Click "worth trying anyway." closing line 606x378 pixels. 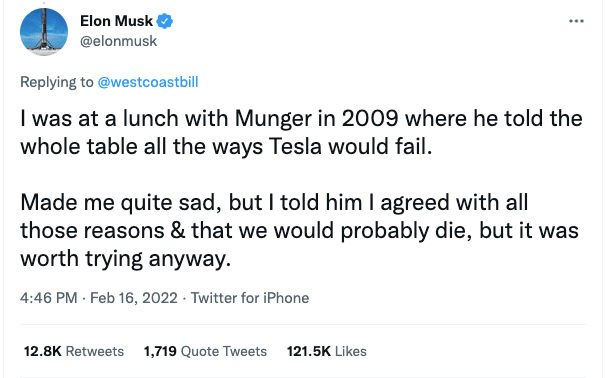126,259
